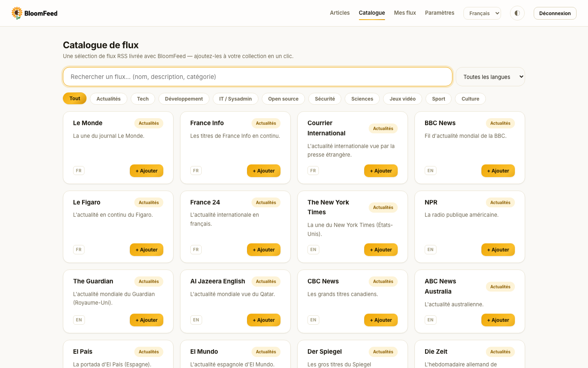Show Développement feeds

tap(184, 99)
